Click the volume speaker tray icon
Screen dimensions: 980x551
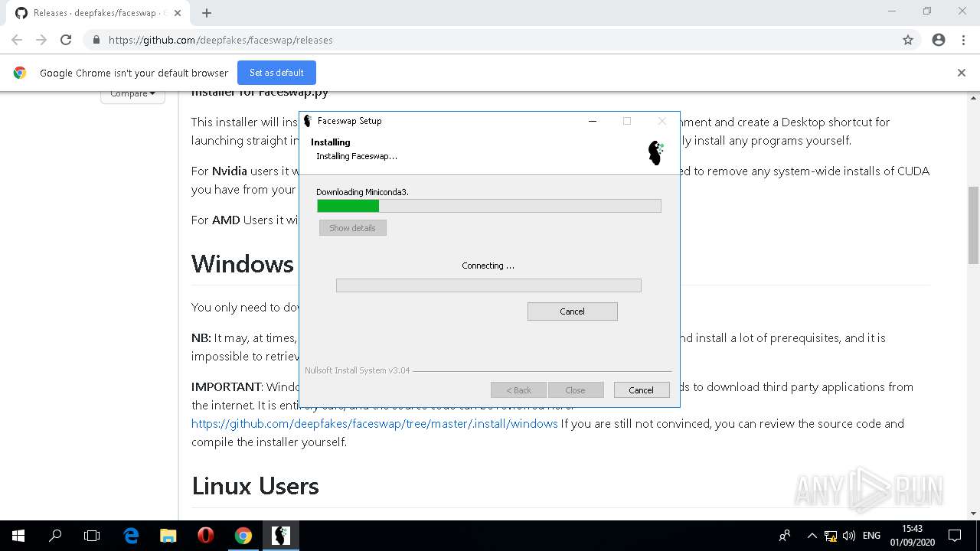point(849,536)
